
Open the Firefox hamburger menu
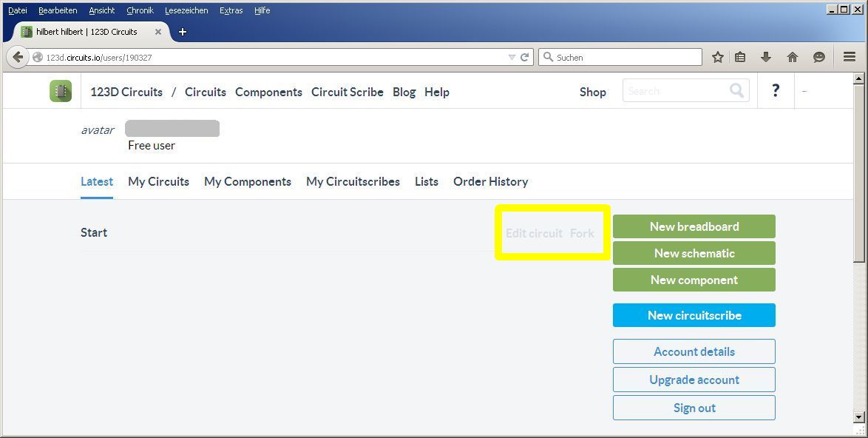[x=850, y=57]
